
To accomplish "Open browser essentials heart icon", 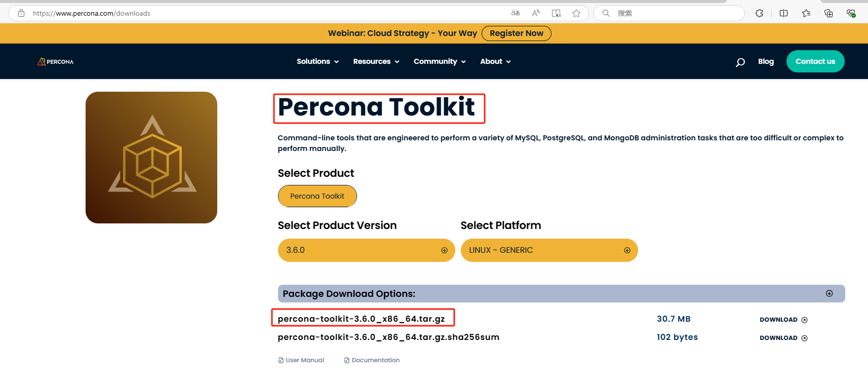I will point(851,13).
